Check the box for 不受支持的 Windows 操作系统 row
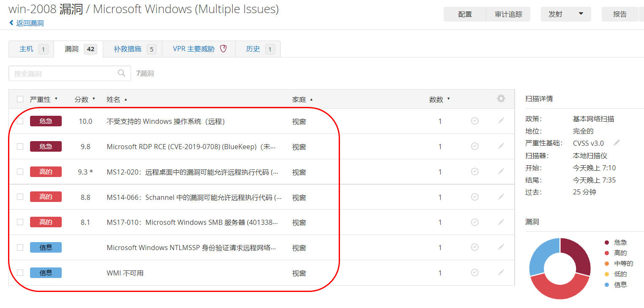644x308 pixels. 20,121
